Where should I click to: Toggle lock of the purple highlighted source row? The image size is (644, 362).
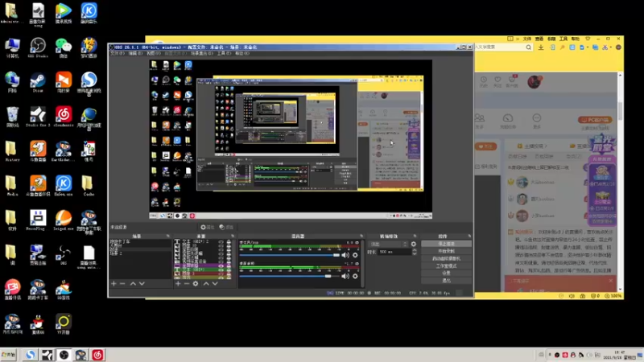tap(229, 265)
